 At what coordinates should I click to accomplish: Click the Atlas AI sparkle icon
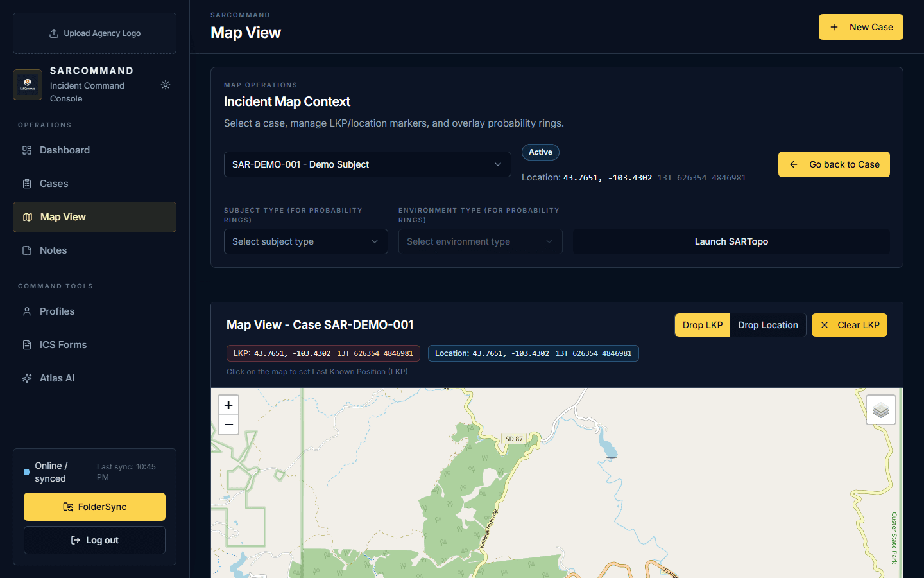point(27,378)
